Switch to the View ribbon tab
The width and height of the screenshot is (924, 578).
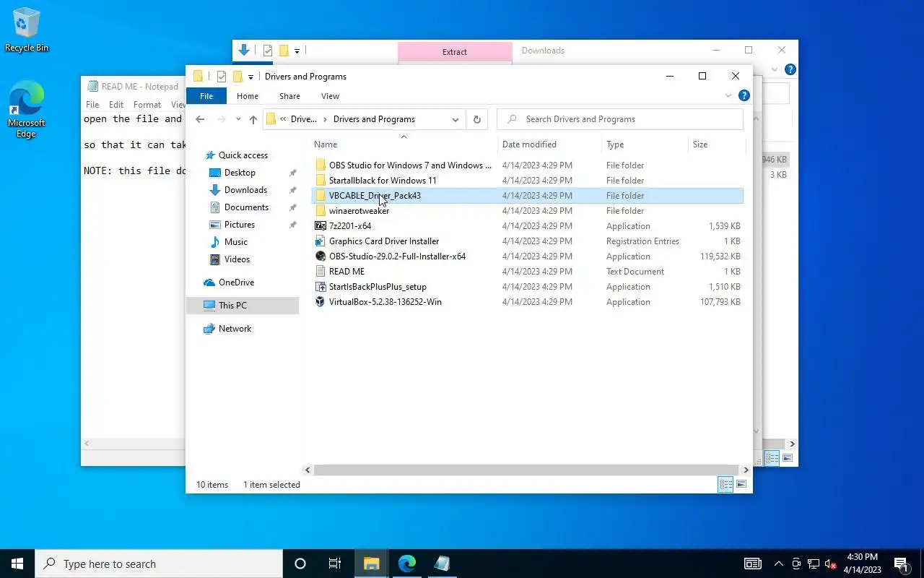[330, 96]
